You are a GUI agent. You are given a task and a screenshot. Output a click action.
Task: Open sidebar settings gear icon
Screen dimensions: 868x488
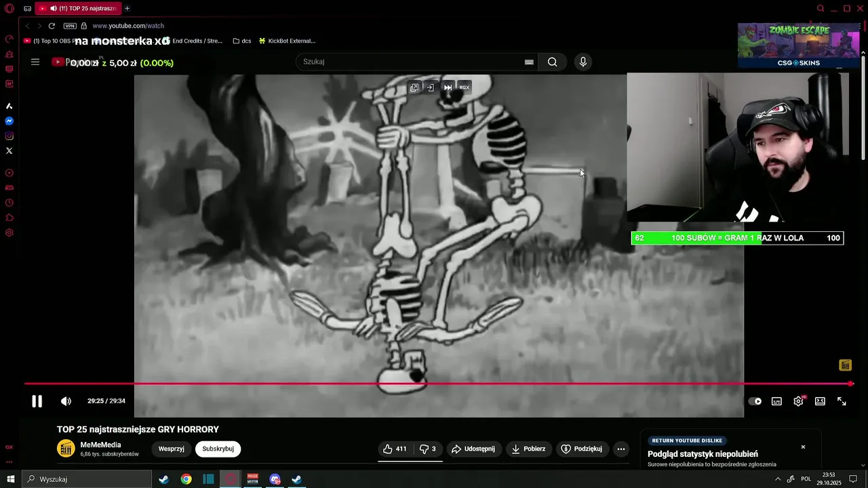9,232
